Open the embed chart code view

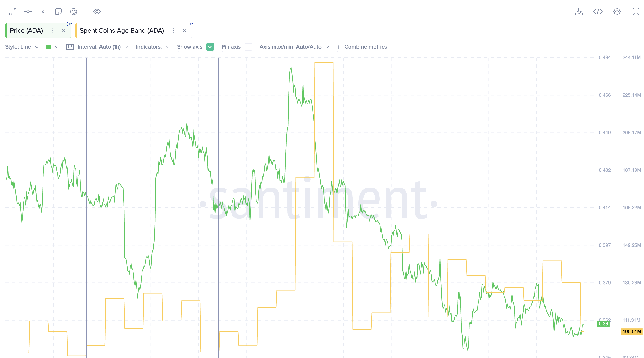598,11
